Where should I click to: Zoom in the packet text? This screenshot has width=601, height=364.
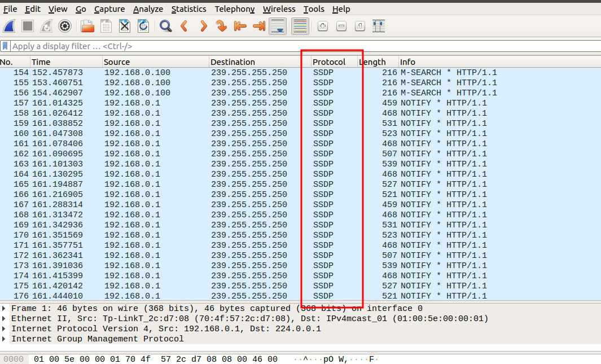(x=323, y=26)
